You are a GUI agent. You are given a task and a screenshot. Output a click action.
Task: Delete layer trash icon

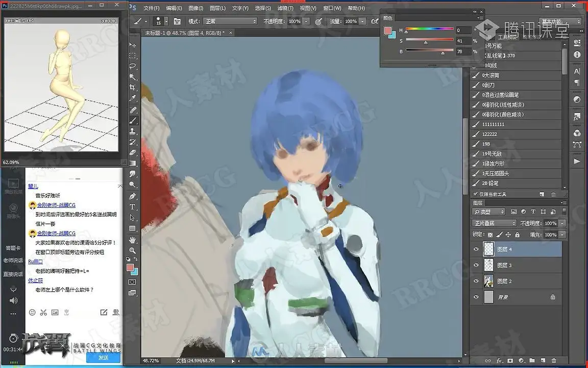point(554,361)
